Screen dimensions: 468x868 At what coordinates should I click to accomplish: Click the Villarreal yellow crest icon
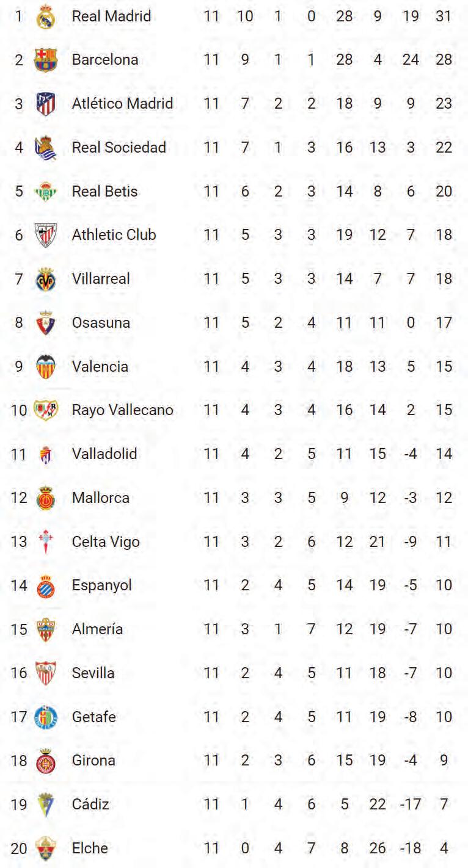[46, 279]
